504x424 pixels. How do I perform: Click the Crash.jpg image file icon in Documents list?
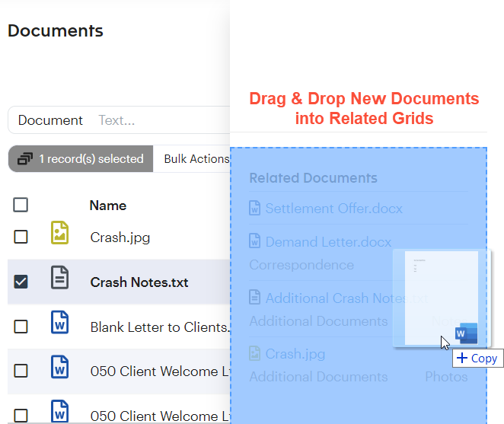point(60,233)
